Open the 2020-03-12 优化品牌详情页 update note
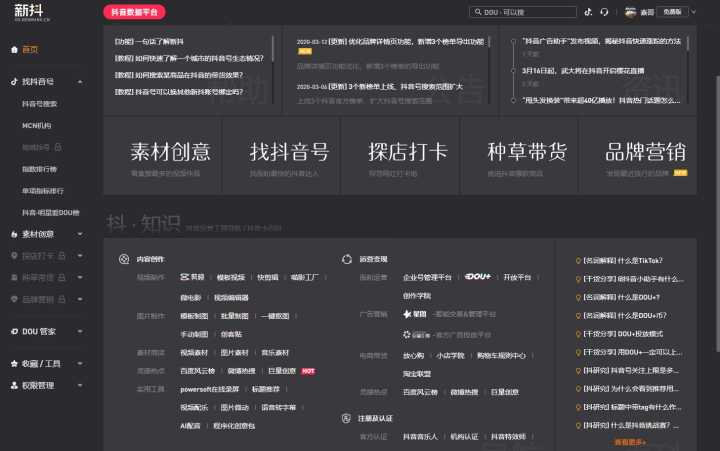 [x=390, y=42]
